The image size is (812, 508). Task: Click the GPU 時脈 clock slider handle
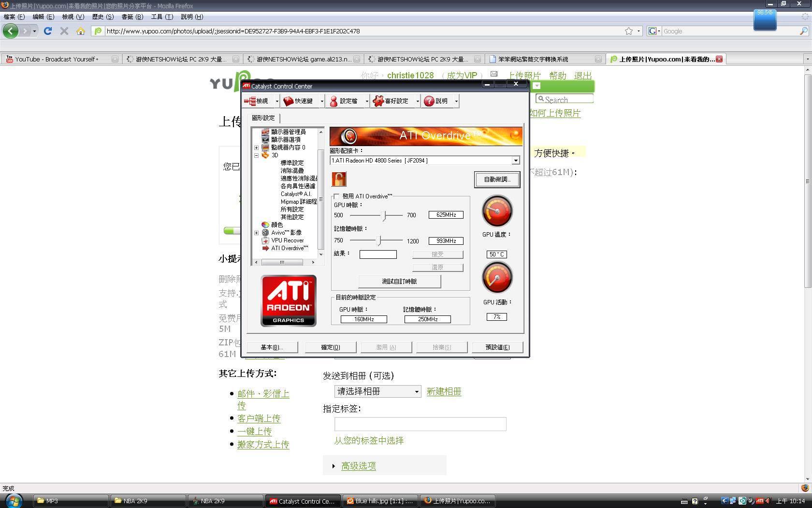point(385,215)
